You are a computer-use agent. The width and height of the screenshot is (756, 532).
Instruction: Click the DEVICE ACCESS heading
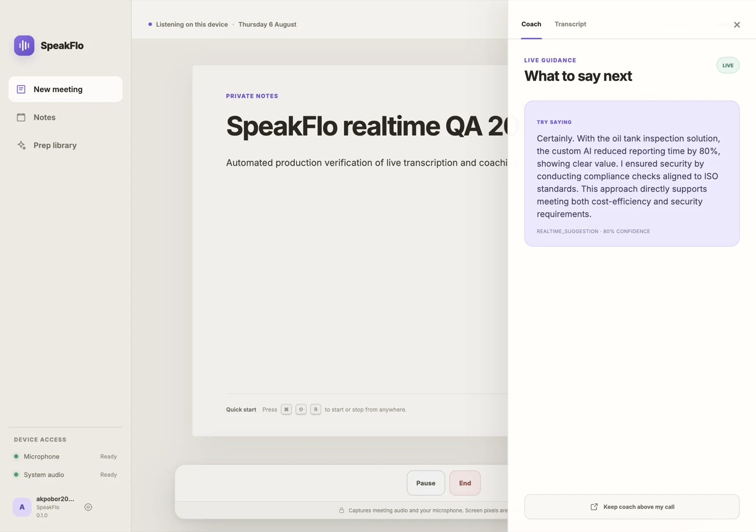click(40, 439)
